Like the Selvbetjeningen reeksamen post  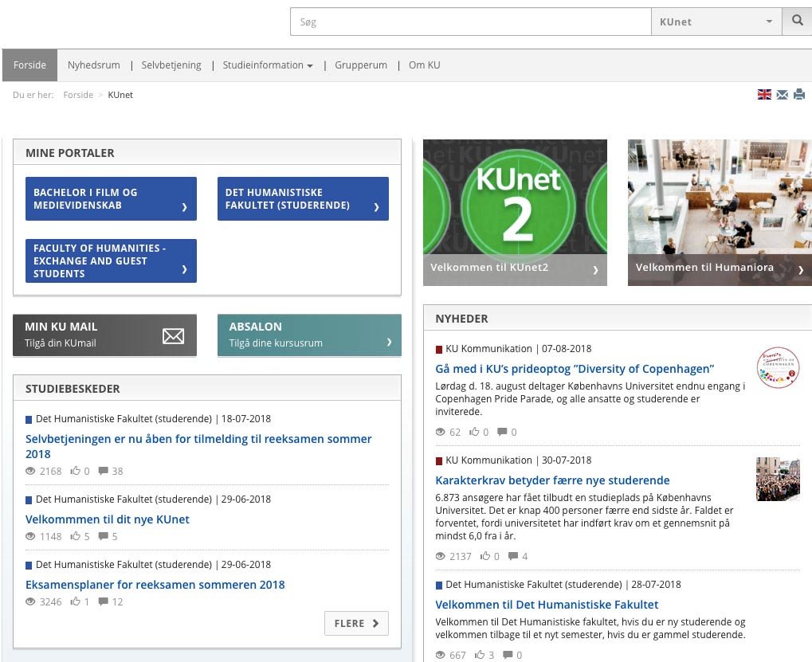tap(76, 471)
